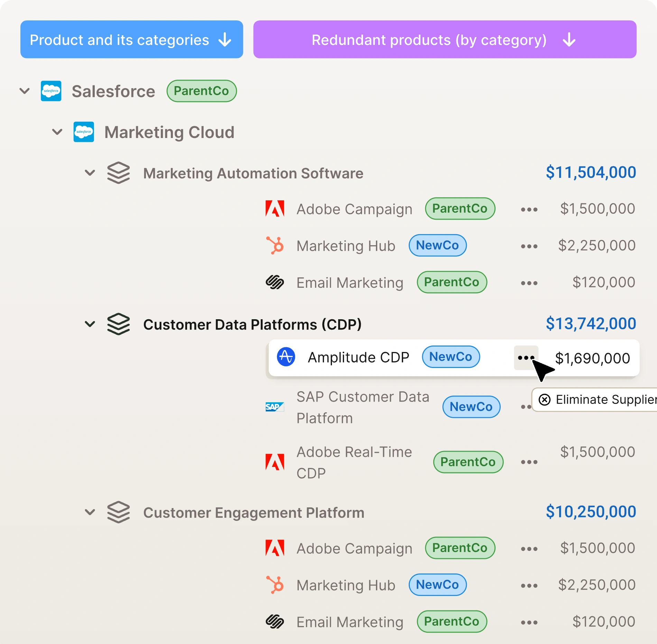
Task: Click the Adobe Real-Time CDP icon
Action: point(274,462)
